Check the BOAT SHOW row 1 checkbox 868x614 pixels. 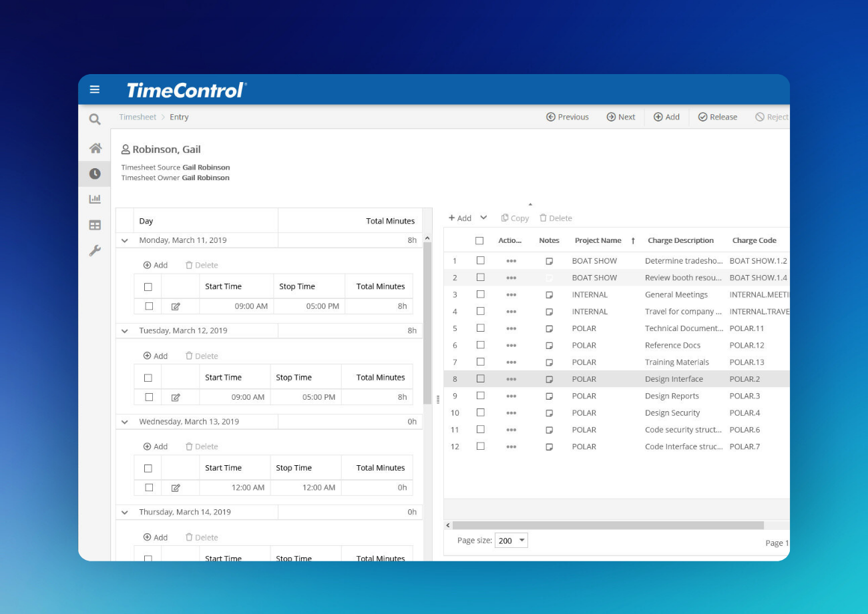click(480, 260)
